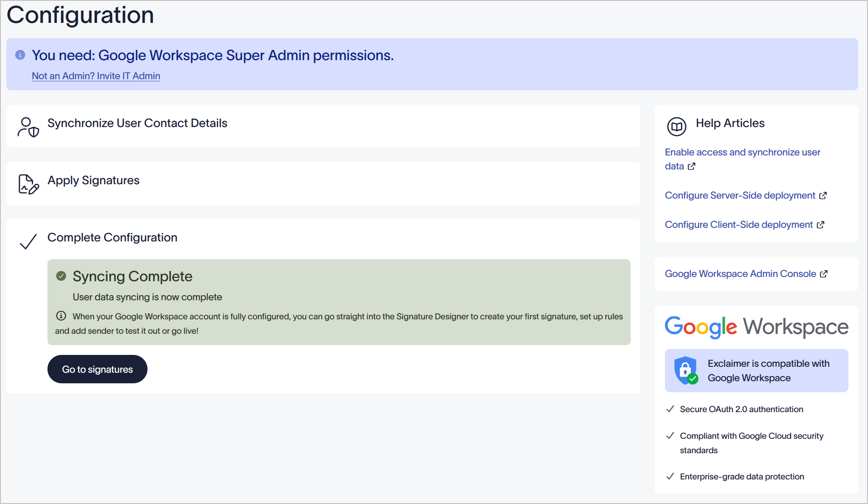Screen dimensions: 868x504
Task: Click the external link icon after Client-Side deployment
Action: [x=821, y=225]
